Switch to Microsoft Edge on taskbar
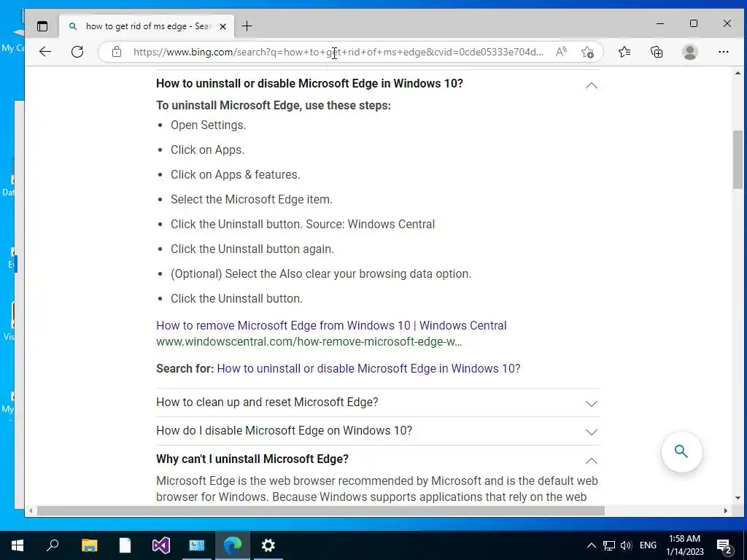The width and height of the screenshot is (747, 560). 233,545
